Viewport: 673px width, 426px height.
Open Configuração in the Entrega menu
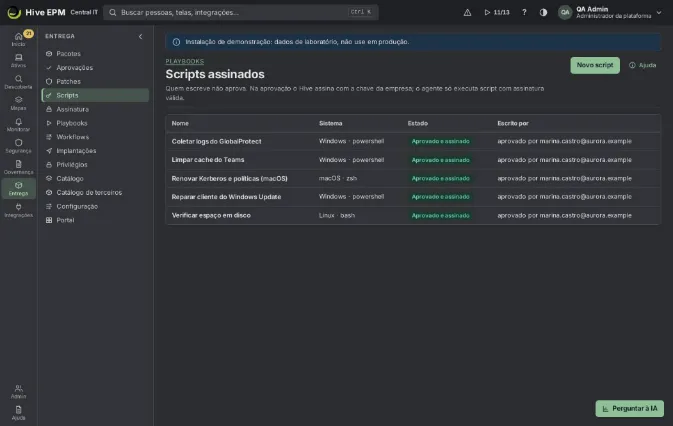(x=95, y=206)
